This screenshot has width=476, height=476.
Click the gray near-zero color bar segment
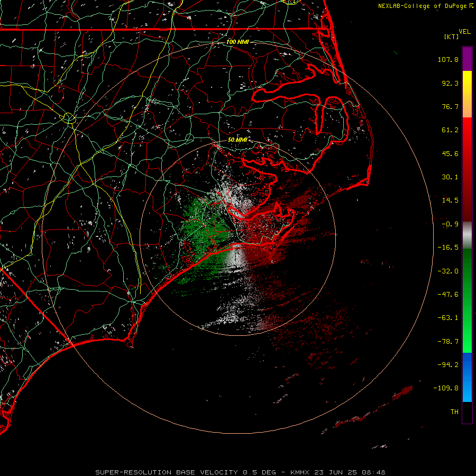(x=467, y=235)
